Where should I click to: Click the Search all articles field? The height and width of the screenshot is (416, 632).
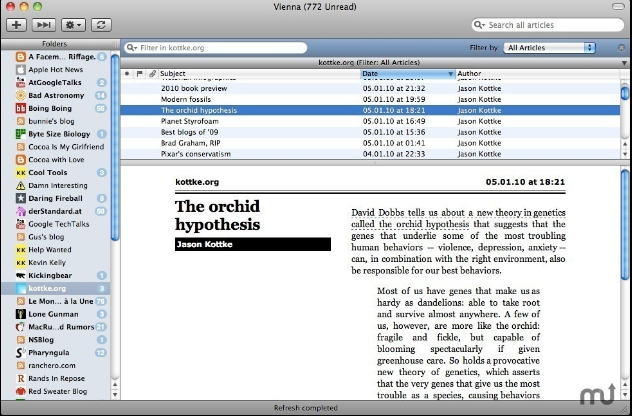[x=547, y=25]
